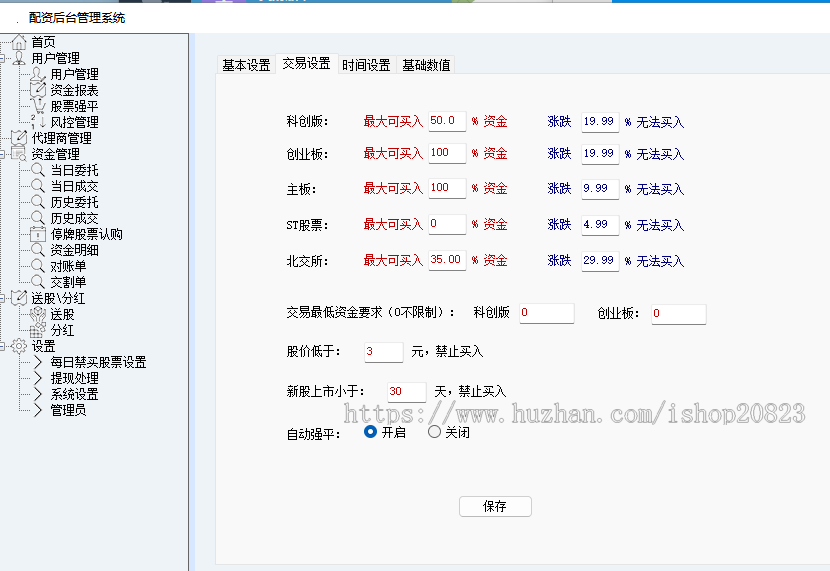Click the magnifier icon beside 历史委托
830x571 pixels.
[x=38, y=202]
